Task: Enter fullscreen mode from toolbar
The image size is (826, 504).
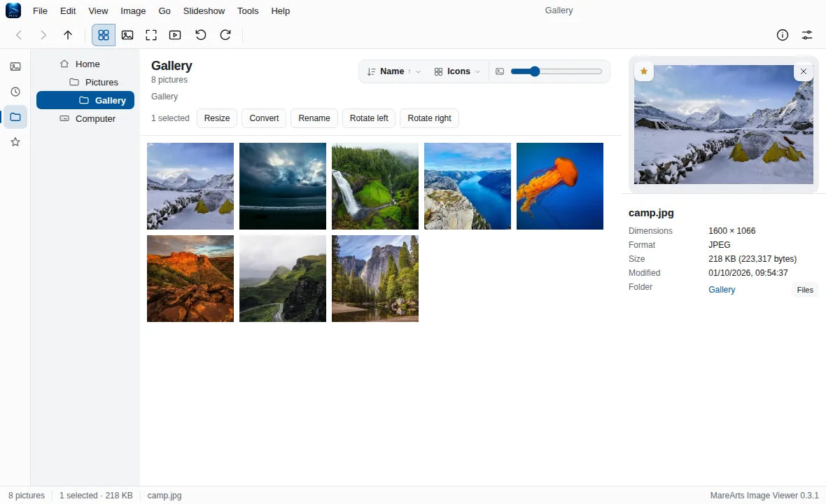Action: click(x=151, y=35)
